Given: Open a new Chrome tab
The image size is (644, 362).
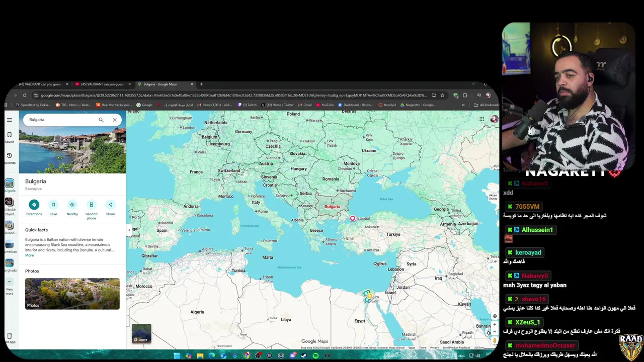Looking at the screenshot, I should [x=201, y=84].
